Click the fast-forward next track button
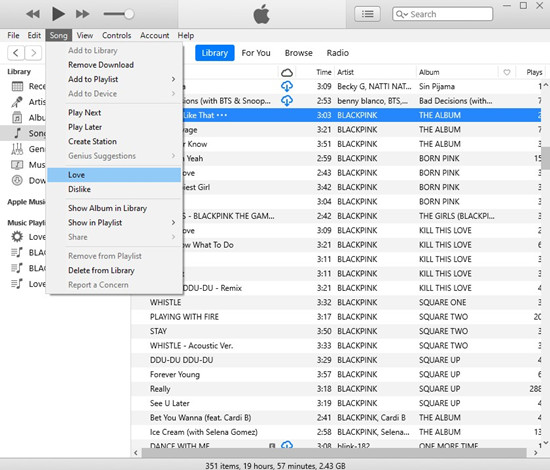 point(83,14)
